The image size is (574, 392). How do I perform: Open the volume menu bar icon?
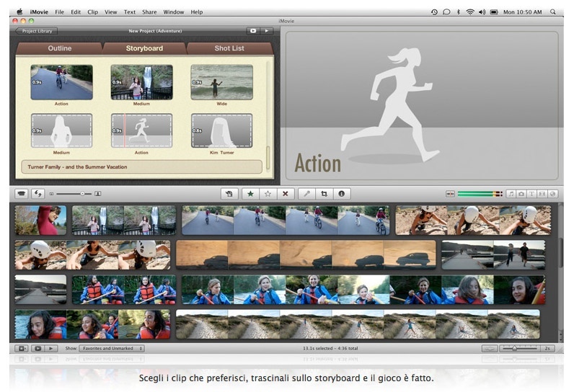point(482,12)
